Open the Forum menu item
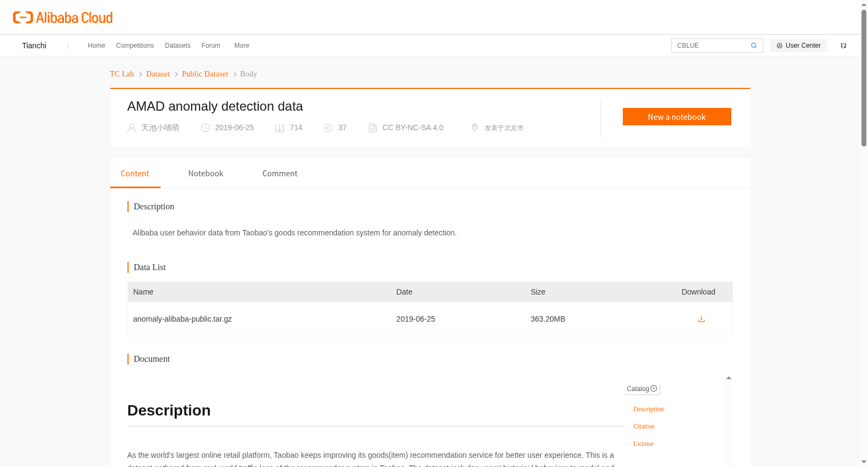This screenshot has height=467, width=868. (x=211, y=46)
